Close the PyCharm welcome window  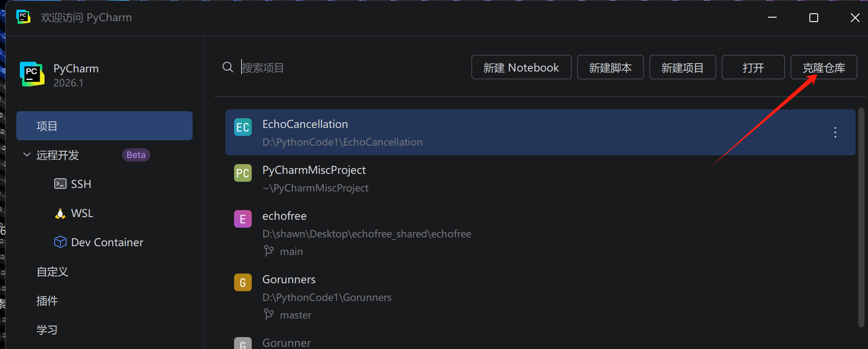855,18
